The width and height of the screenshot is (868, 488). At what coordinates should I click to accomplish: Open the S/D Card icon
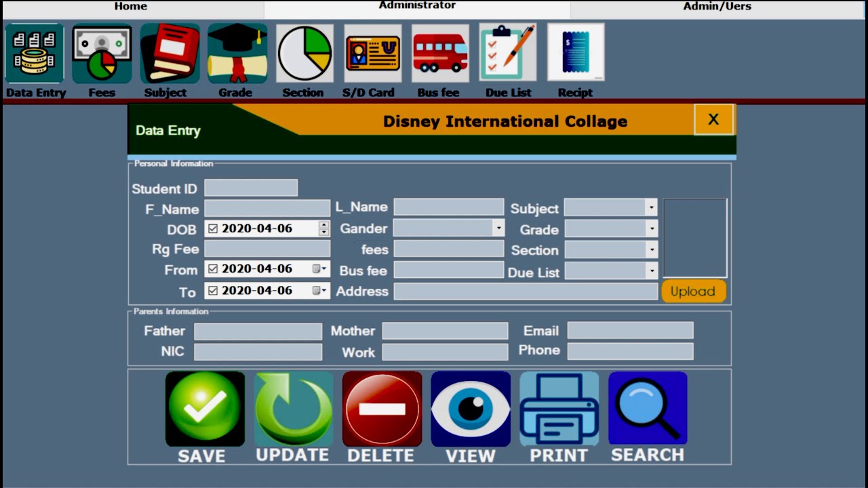[x=372, y=54]
